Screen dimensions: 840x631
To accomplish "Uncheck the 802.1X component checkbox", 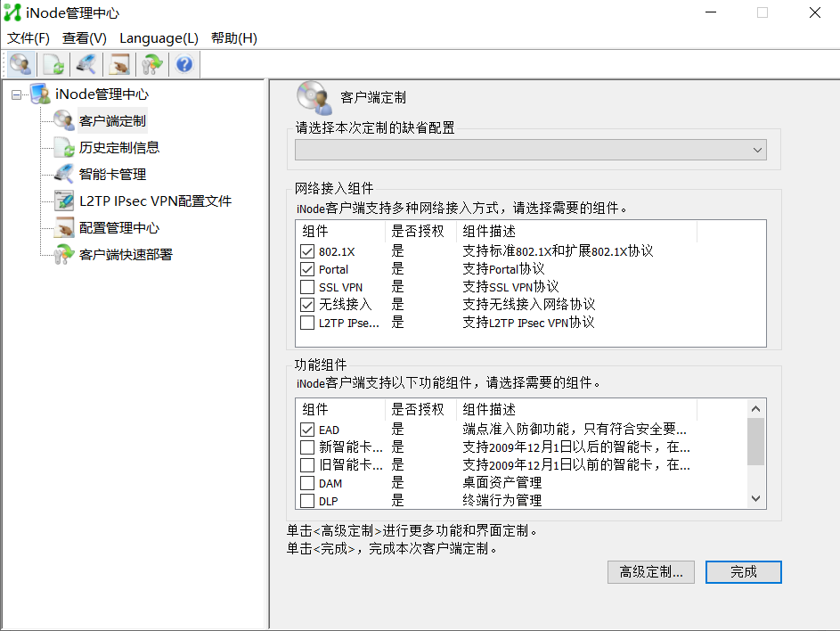I will coord(307,251).
